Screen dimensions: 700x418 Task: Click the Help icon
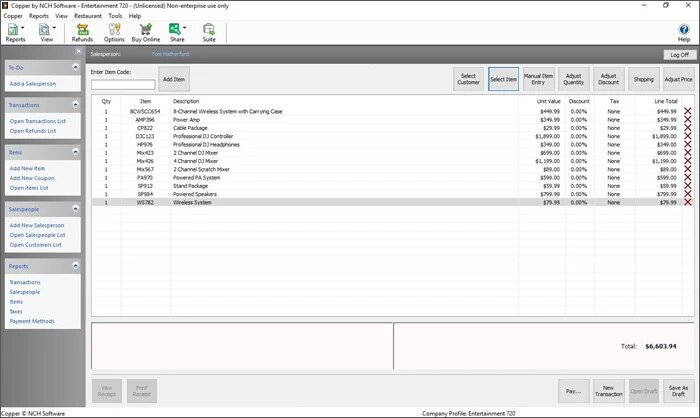coord(683,29)
